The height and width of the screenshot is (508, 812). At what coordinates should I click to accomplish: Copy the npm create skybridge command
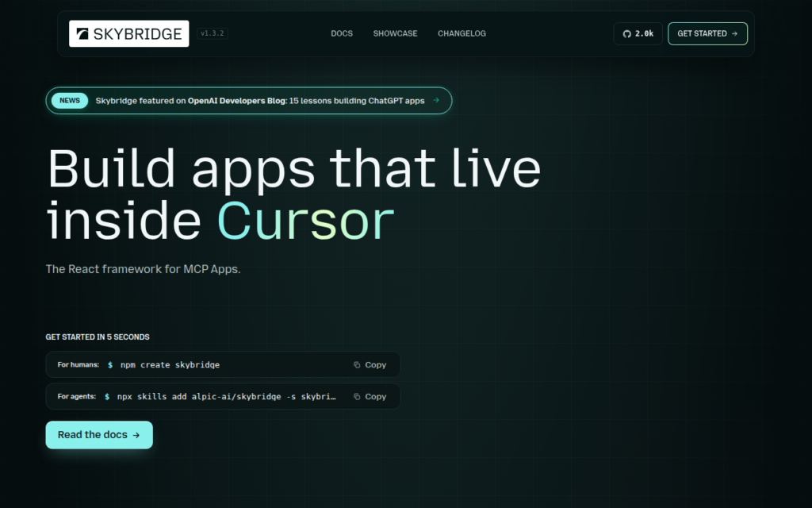coord(370,365)
